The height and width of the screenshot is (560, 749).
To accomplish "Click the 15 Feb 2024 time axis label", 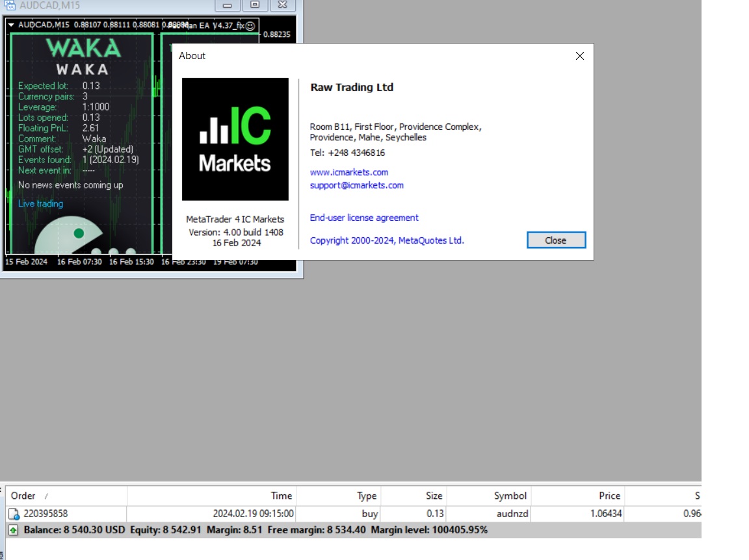I will [26, 262].
